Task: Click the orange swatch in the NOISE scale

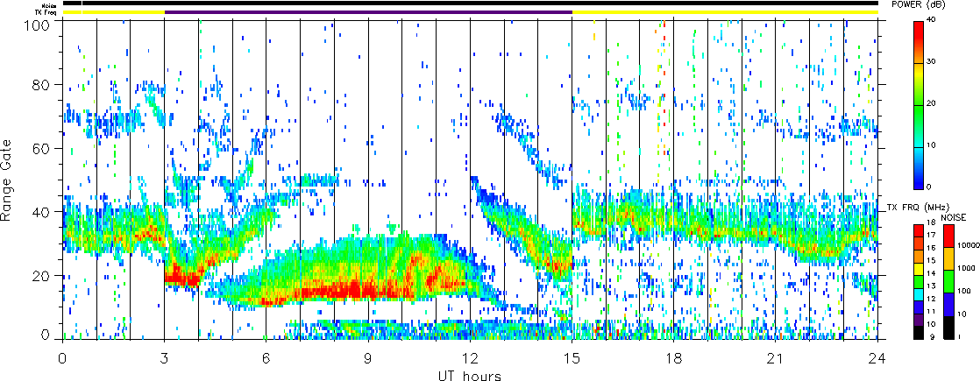Action: [948, 258]
